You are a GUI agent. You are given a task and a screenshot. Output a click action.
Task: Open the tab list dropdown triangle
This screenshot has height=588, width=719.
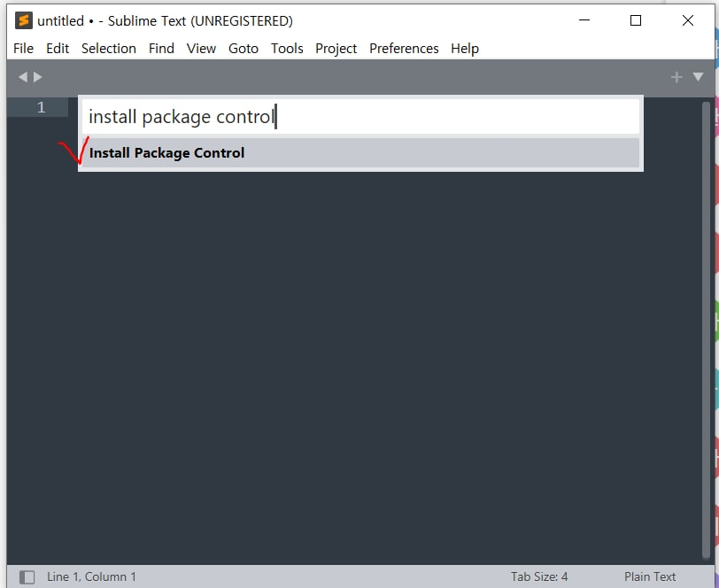point(698,76)
